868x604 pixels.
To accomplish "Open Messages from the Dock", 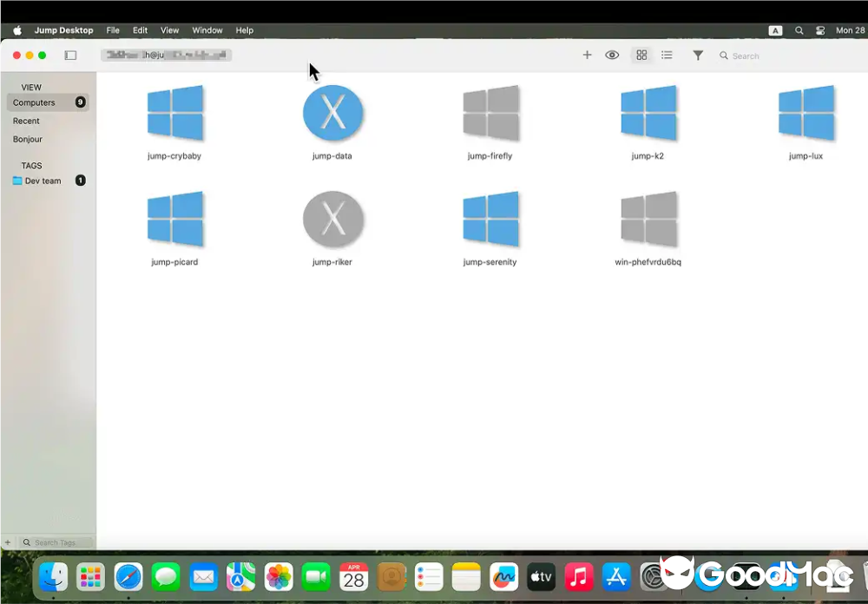I will [x=166, y=577].
